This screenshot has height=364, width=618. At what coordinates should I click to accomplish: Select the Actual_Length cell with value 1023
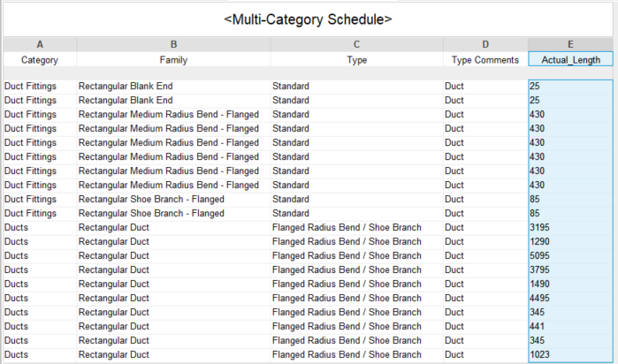tap(571, 355)
